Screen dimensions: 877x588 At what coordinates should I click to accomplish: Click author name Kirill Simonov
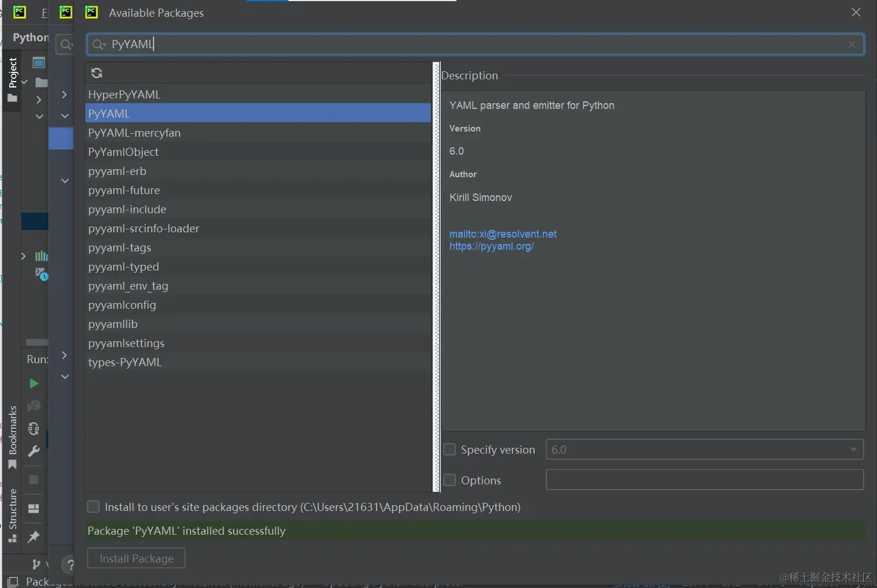click(x=481, y=198)
